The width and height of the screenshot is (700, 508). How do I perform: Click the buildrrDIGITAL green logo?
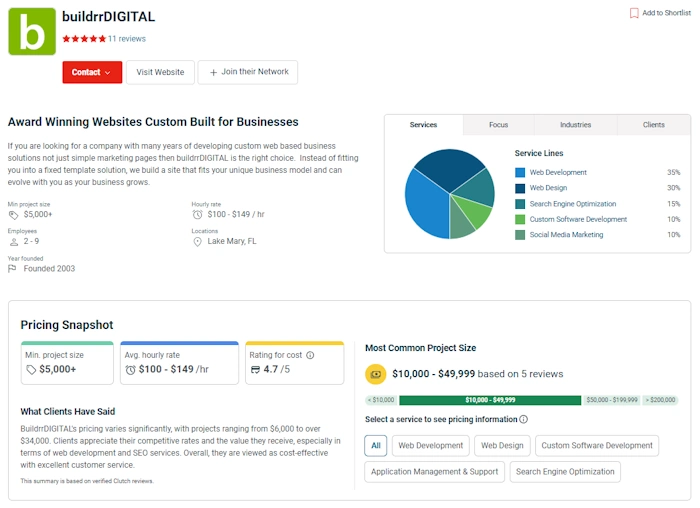click(x=32, y=32)
